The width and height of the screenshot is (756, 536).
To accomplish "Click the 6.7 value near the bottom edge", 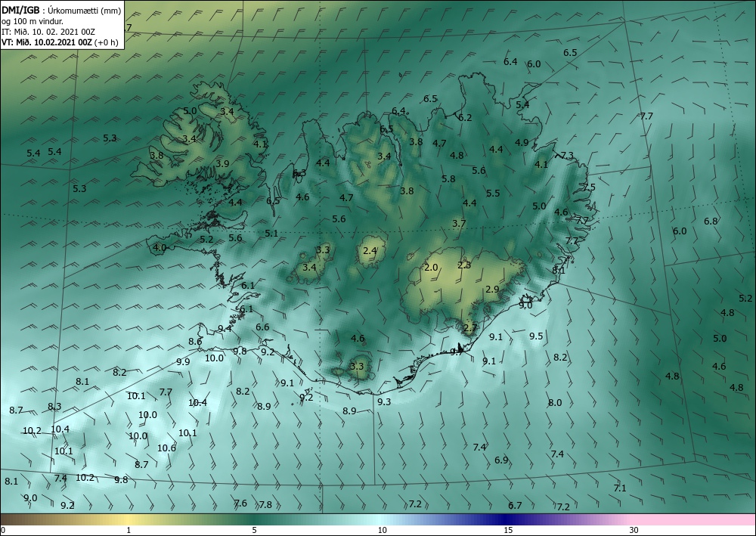I will pos(515,505).
